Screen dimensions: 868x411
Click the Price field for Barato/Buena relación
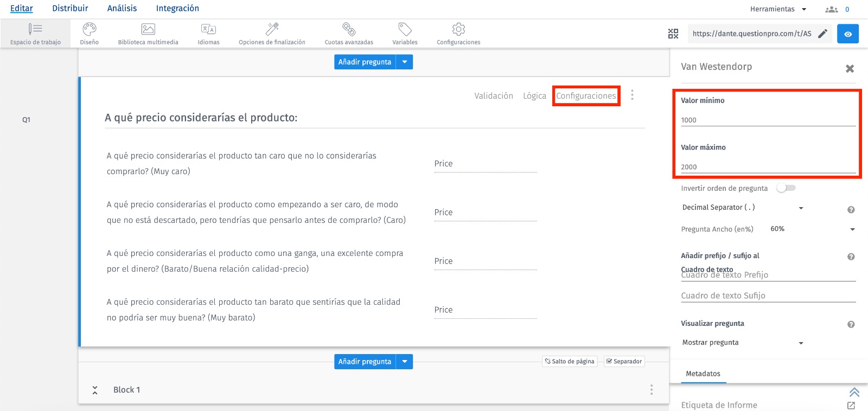pyautogui.click(x=486, y=261)
